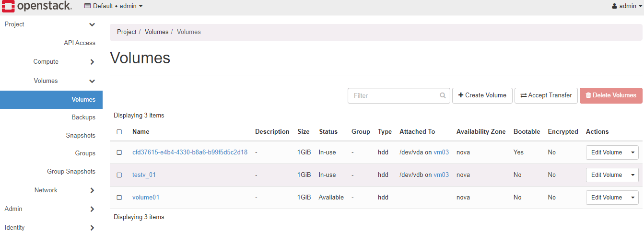
Task: Click the project selector icon beside Default
Action: pyautogui.click(x=87, y=6)
